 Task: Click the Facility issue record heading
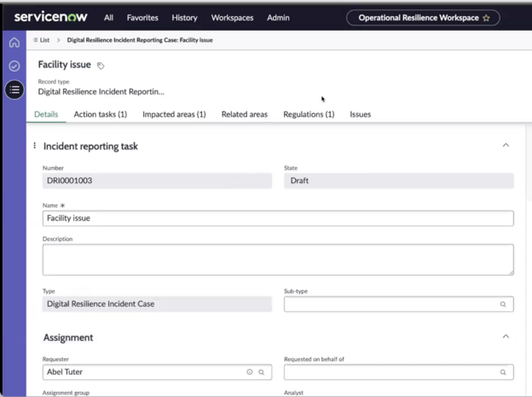pos(65,65)
